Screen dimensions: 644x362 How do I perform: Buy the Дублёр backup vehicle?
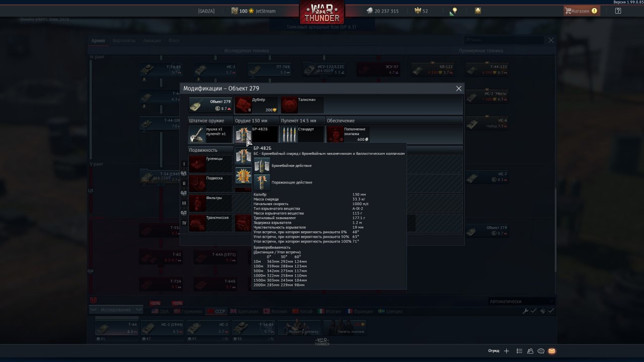pyautogui.click(x=256, y=105)
